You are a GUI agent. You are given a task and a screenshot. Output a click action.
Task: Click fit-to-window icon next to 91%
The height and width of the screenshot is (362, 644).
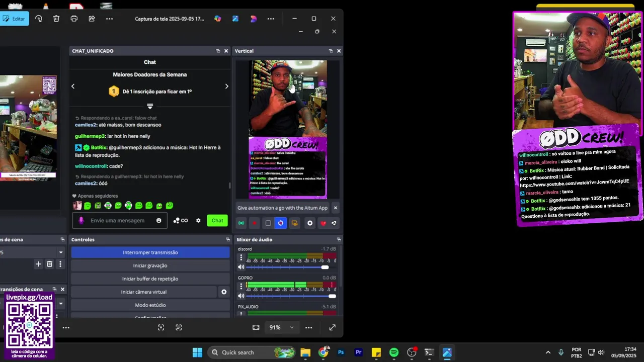(256, 327)
